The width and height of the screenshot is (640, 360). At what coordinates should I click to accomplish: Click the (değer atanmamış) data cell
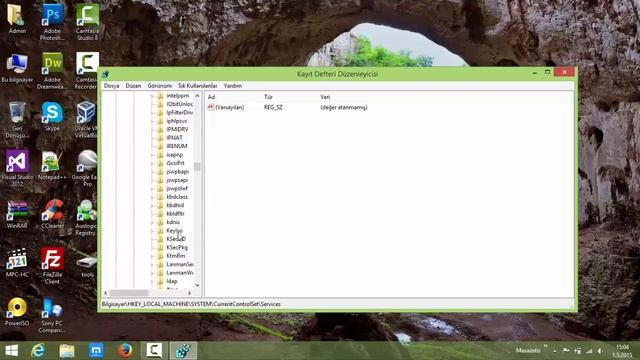tap(344, 107)
